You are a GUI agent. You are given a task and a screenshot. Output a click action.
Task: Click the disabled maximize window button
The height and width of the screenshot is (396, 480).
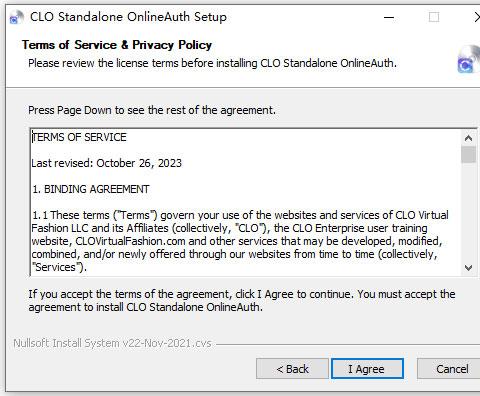tap(434, 17)
